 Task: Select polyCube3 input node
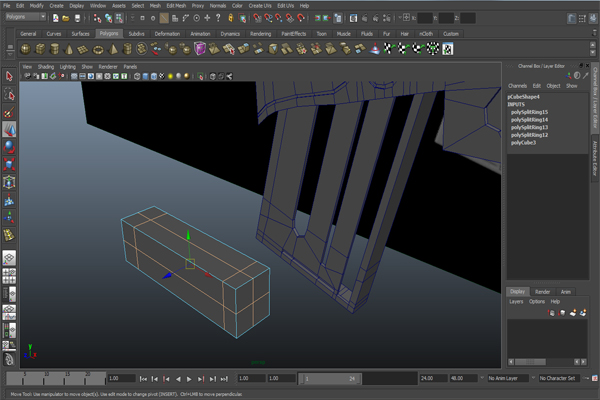523,143
